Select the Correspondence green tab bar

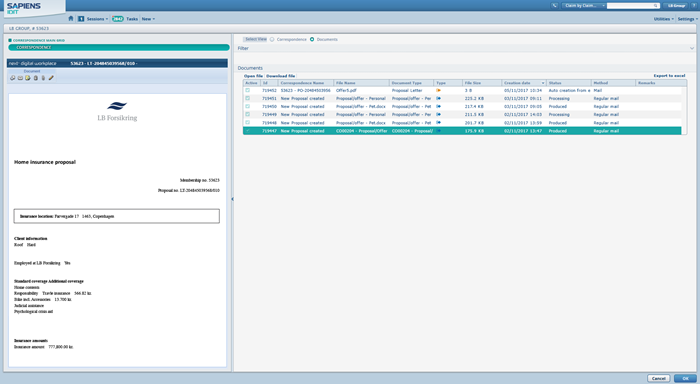tap(119, 47)
